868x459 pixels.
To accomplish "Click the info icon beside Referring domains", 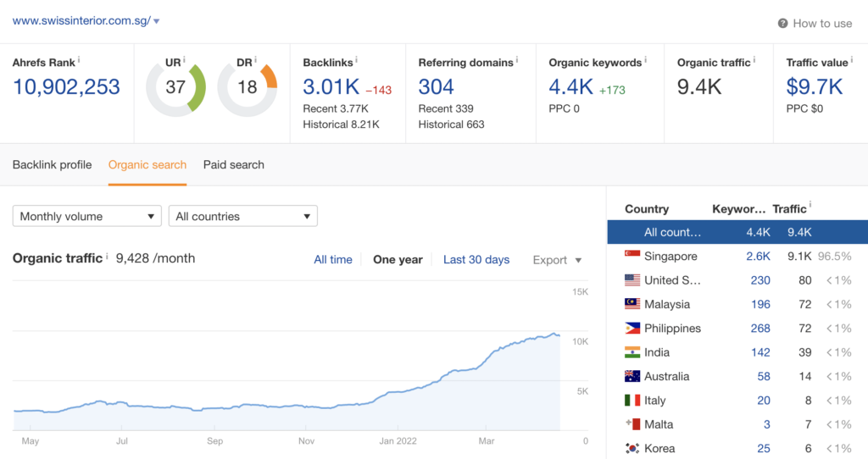I will [518, 60].
